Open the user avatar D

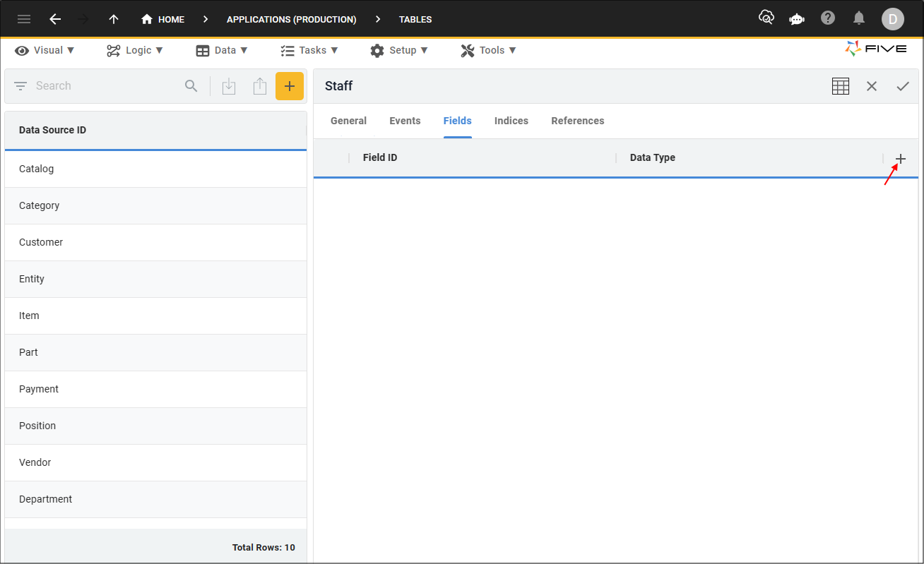(x=893, y=19)
